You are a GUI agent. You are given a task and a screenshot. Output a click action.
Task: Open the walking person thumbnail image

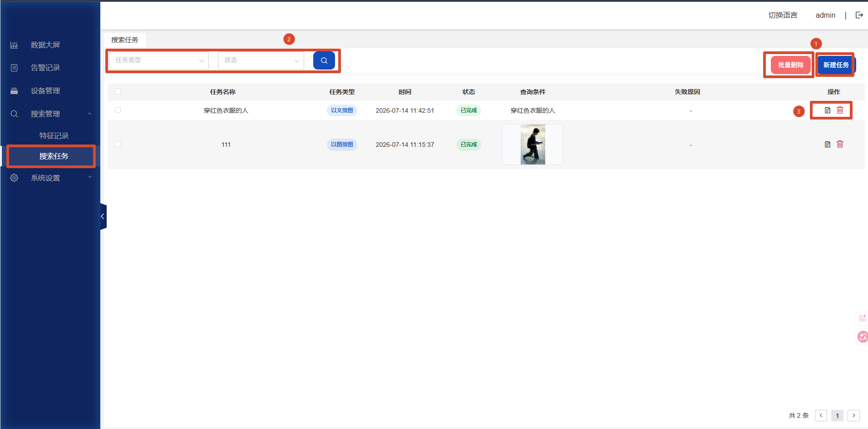pyautogui.click(x=533, y=145)
